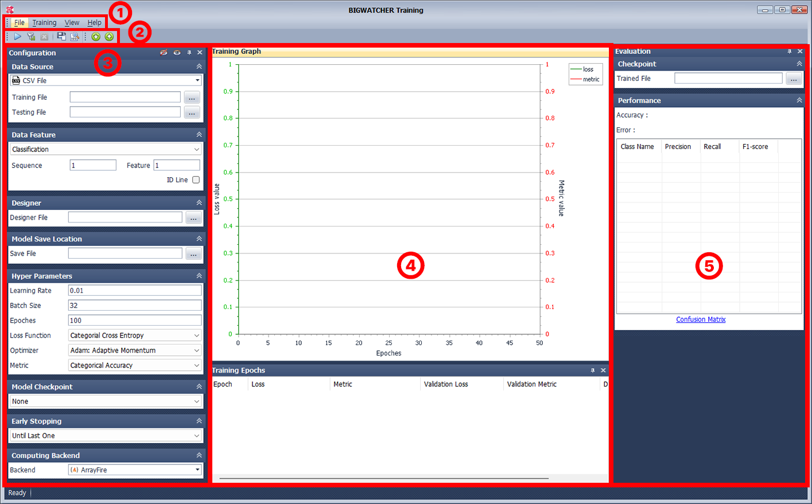Click the Trained File path field
This screenshot has height=504, width=812.
pyautogui.click(x=728, y=79)
